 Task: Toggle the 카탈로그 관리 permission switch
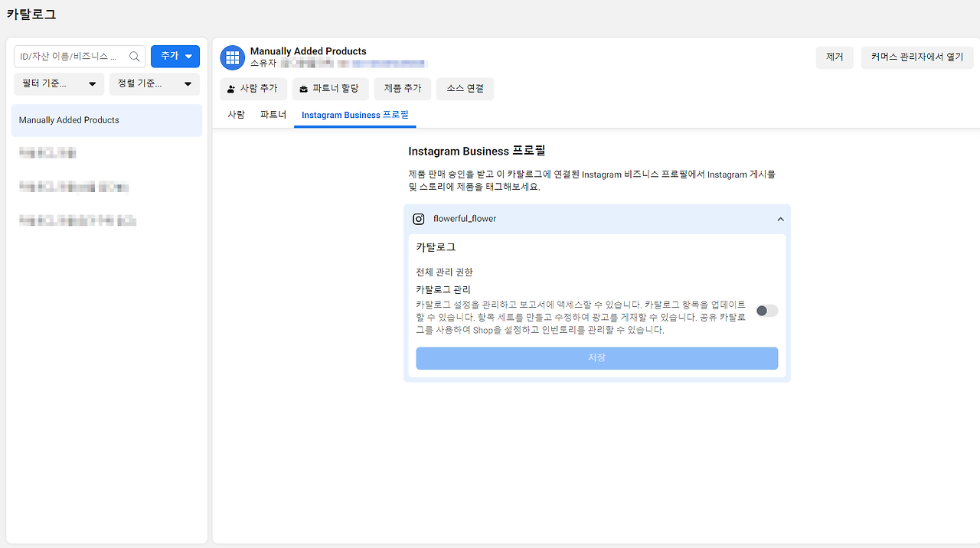coord(766,311)
